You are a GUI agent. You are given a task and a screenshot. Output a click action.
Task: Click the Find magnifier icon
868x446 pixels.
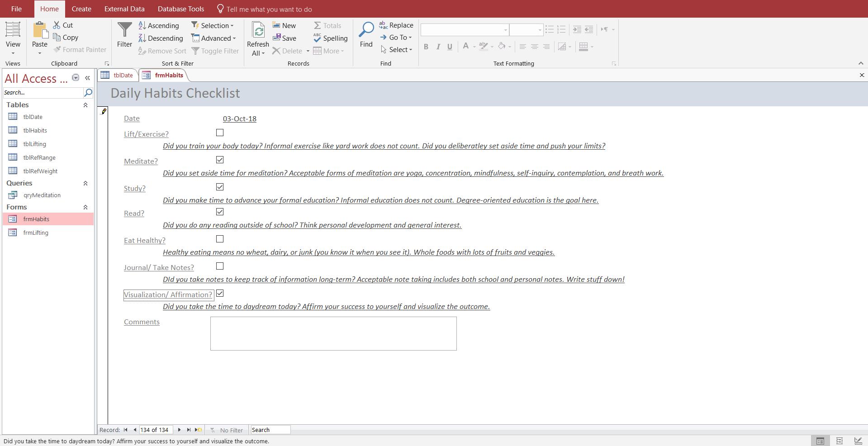pos(366,30)
